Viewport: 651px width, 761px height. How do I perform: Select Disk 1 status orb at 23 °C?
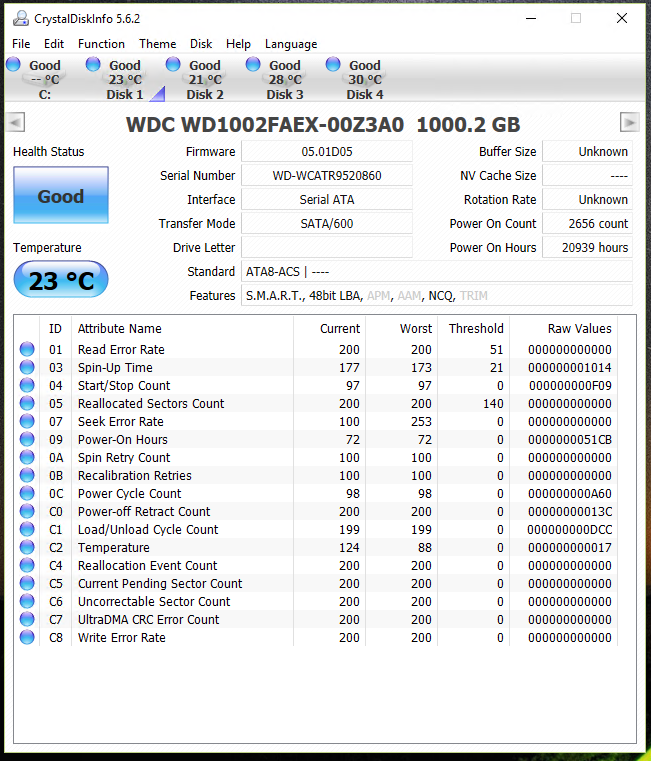(x=93, y=65)
